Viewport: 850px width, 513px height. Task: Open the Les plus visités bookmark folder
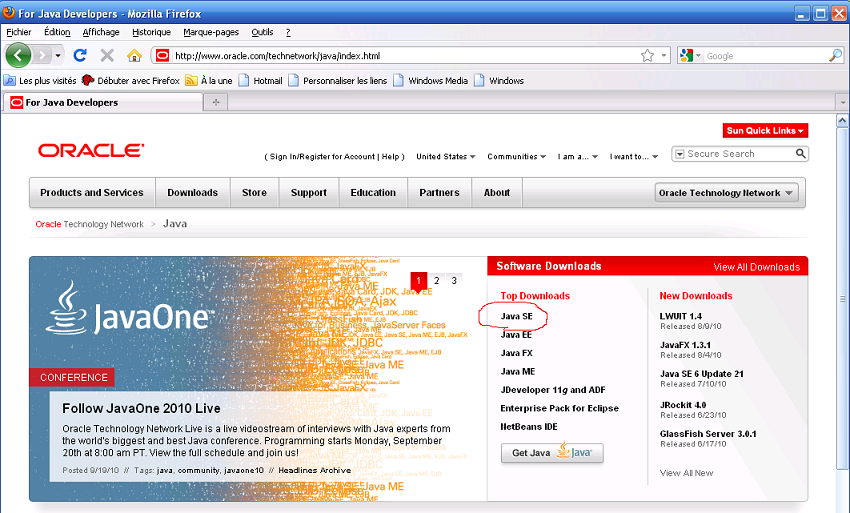pyautogui.click(x=40, y=81)
